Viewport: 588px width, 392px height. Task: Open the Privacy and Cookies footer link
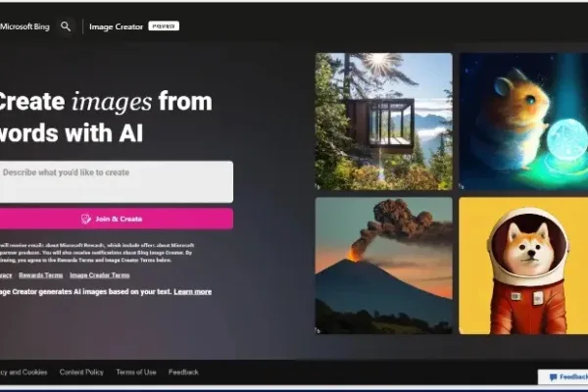[x=24, y=372]
